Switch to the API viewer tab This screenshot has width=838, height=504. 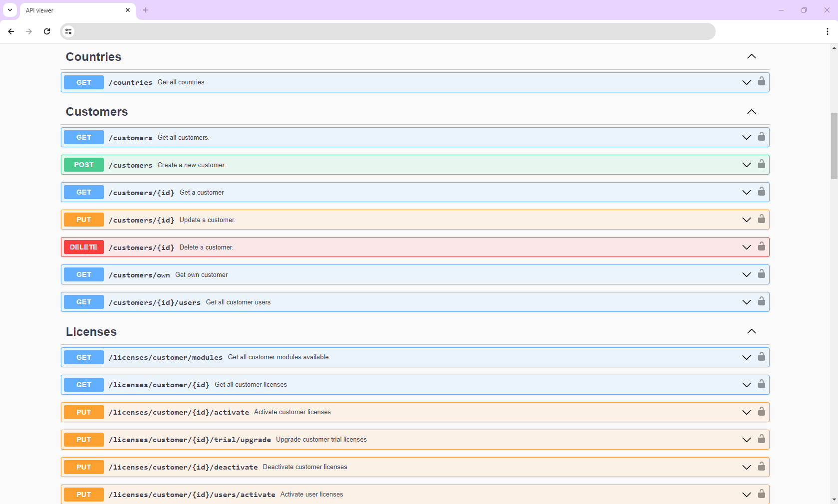[x=75, y=10]
